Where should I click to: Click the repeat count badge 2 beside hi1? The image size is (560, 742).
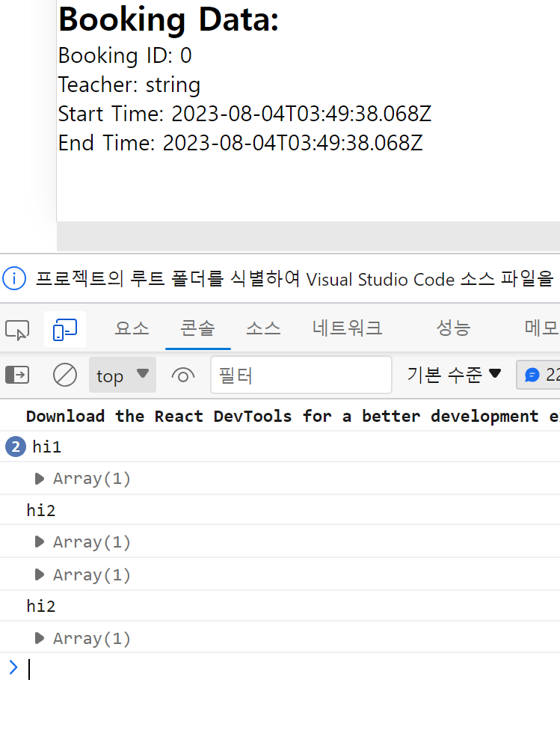pos(16,447)
